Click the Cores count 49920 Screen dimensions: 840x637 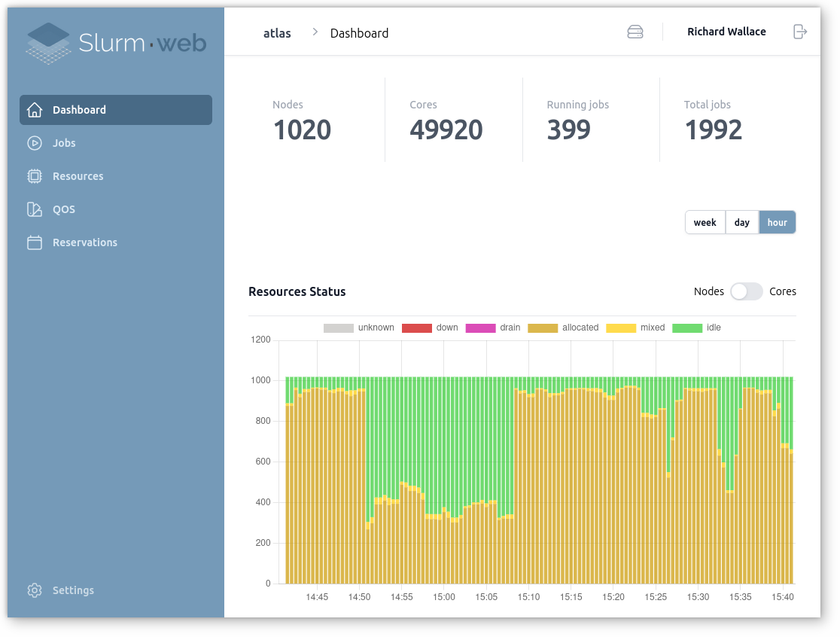coord(446,130)
